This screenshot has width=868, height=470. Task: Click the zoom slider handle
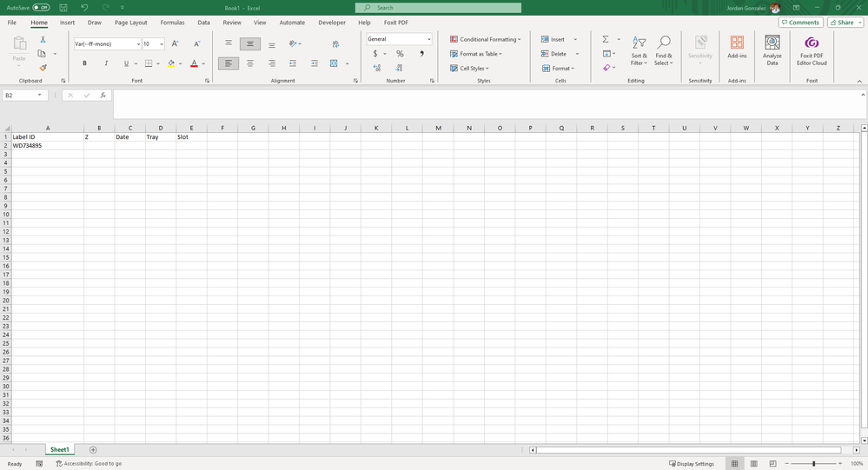click(814, 463)
